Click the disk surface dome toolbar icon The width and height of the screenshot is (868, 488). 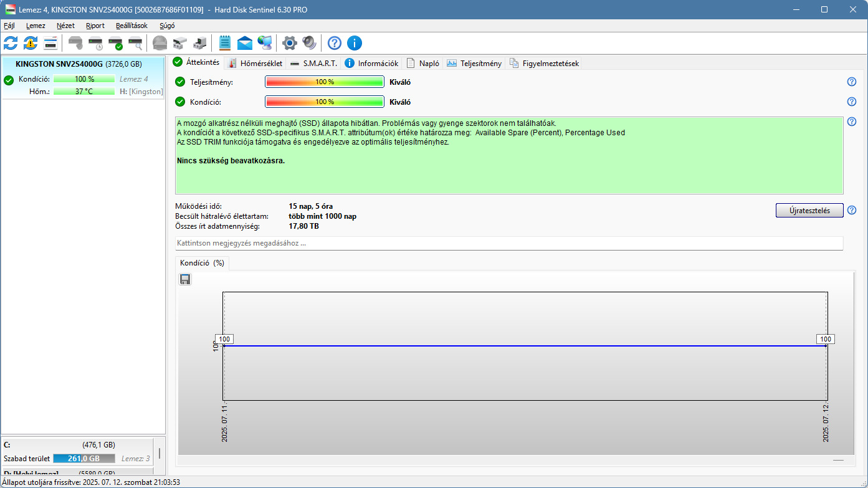coord(160,43)
